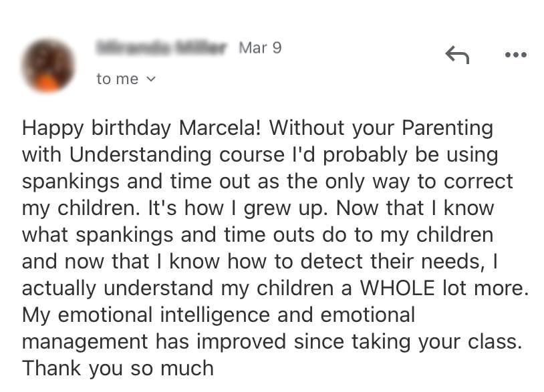Click the "Mar 9" email date
The height and width of the screenshot is (392, 544).
pos(260,48)
